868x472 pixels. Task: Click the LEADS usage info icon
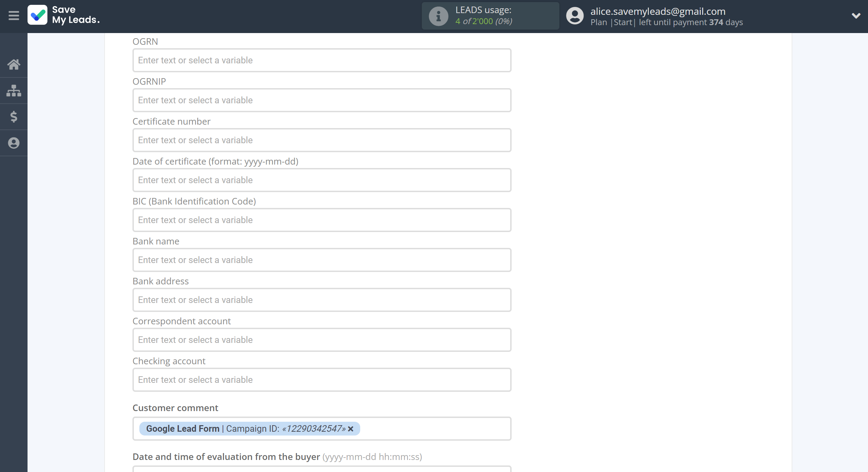pyautogui.click(x=438, y=16)
